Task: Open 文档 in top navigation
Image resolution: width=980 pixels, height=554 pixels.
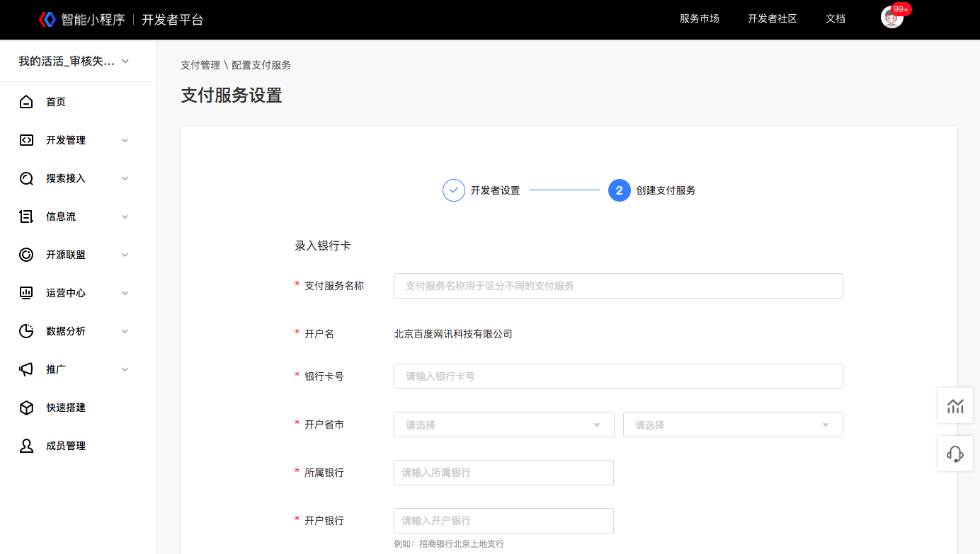Action: pos(836,19)
